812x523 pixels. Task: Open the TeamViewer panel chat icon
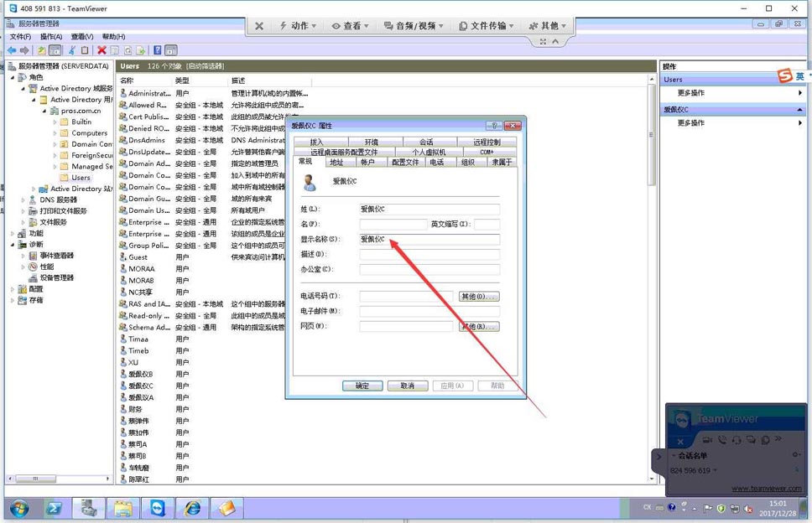pos(751,440)
